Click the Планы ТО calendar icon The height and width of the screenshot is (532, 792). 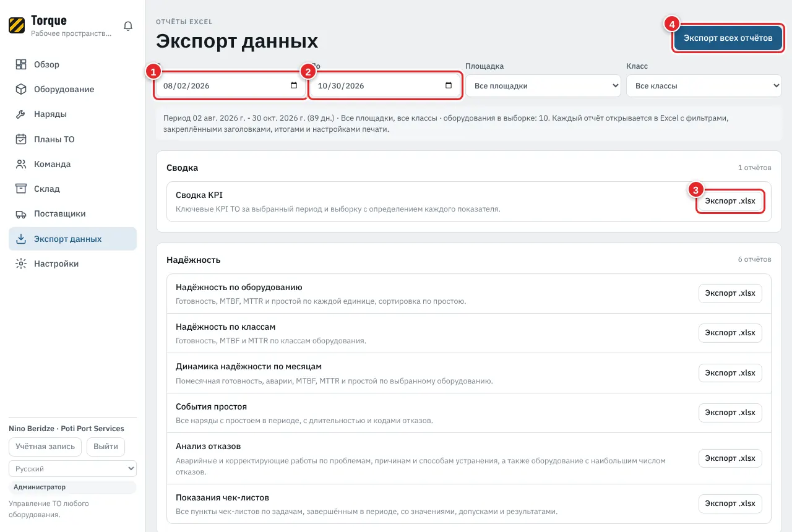(21, 139)
